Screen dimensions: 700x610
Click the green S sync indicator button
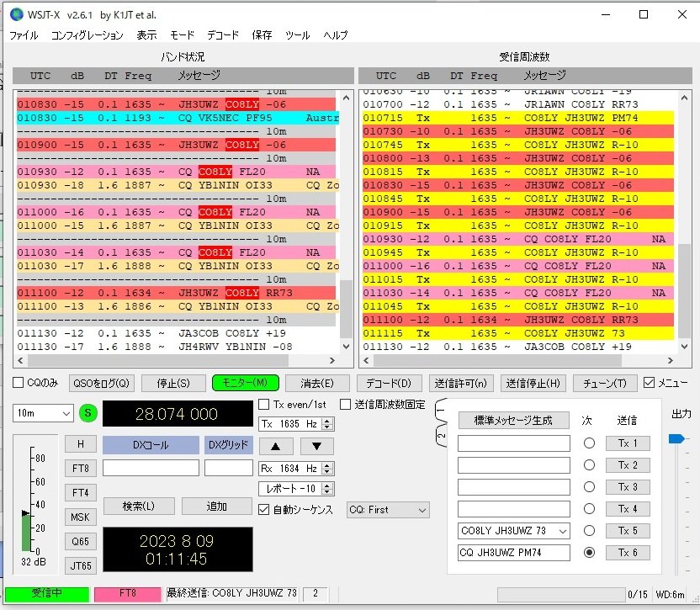point(88,413)
